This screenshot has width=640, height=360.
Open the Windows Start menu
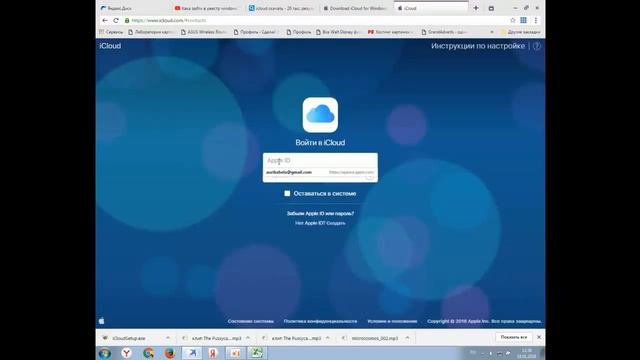(104, 353)
